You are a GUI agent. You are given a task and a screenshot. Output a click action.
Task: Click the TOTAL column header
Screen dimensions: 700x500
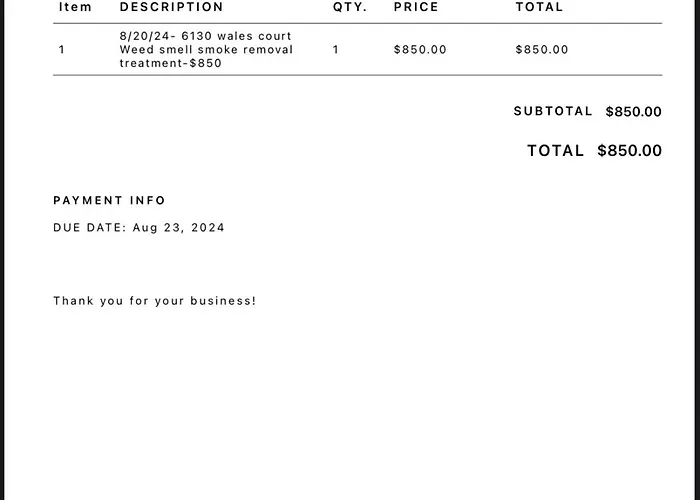539,7
